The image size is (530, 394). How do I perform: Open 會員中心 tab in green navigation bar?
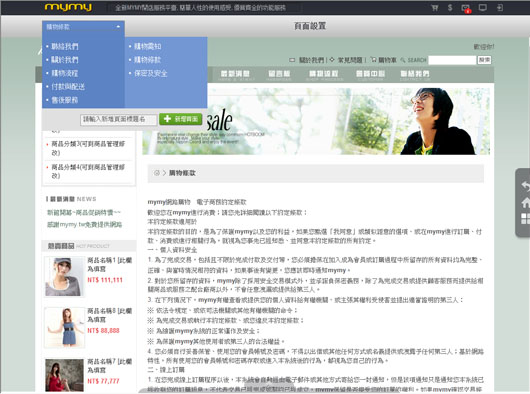(370, 75)
